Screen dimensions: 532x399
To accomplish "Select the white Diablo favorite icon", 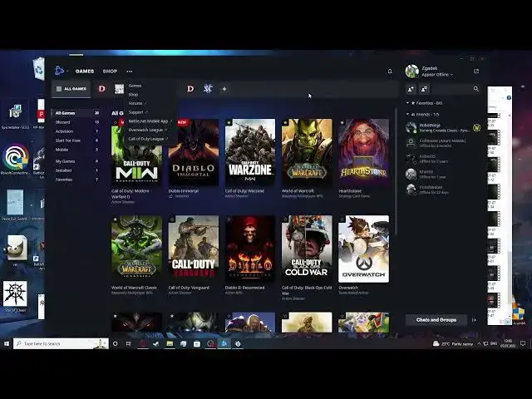I will tap(190, 89).
